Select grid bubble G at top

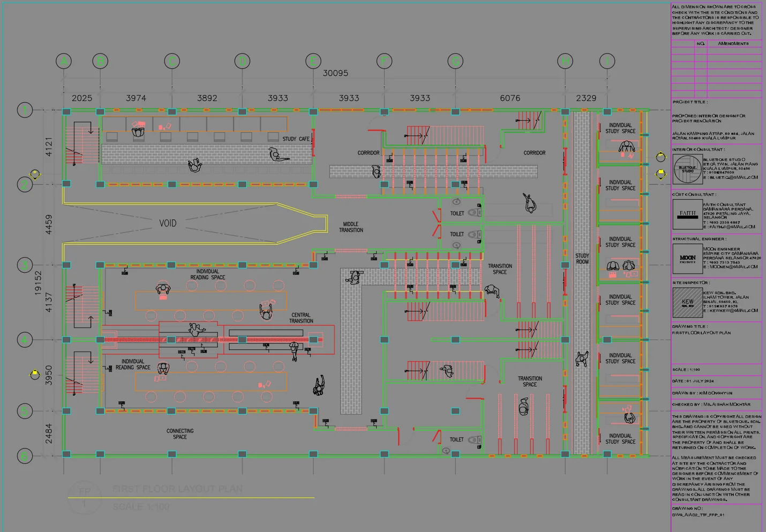(455, 61)
